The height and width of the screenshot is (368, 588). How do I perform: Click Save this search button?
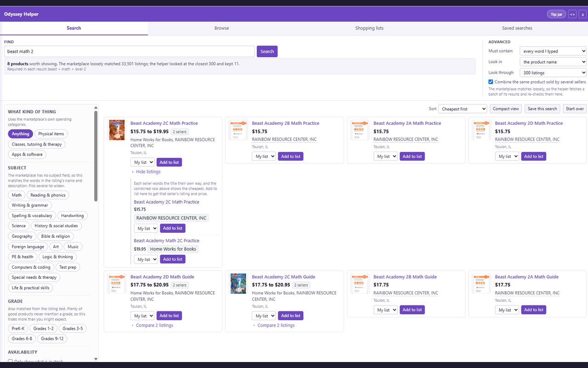(543, 109)
